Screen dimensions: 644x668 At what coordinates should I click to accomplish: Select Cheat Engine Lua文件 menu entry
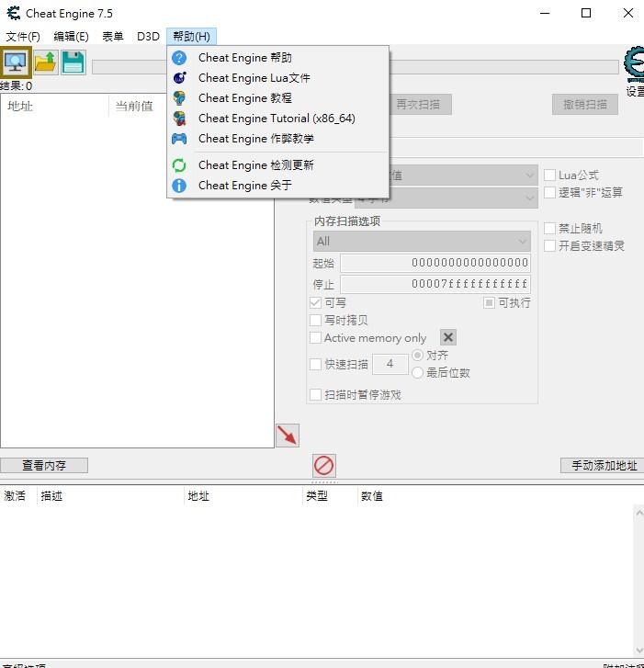point(277,78)
